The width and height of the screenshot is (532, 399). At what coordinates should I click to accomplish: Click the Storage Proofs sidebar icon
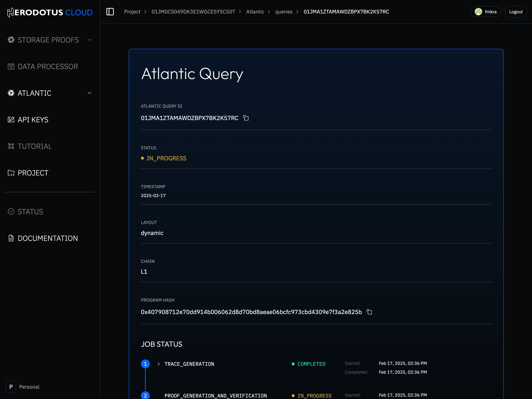pyautogui.click(x=11, y=40)
